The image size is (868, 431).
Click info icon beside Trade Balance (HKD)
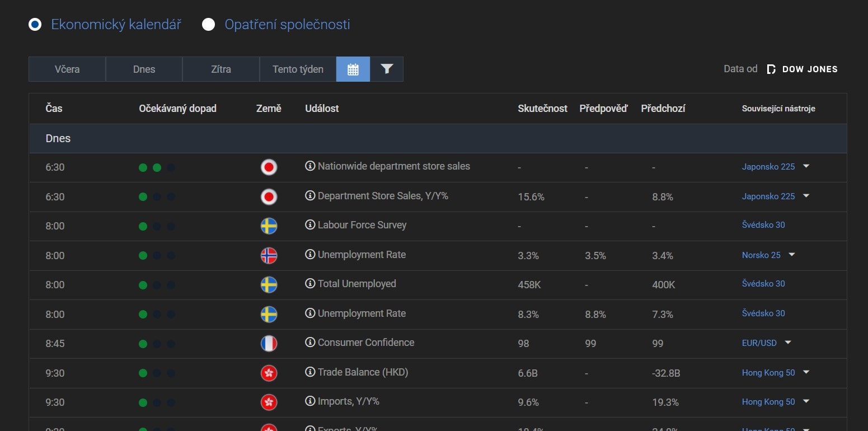(x=310, y=372)
